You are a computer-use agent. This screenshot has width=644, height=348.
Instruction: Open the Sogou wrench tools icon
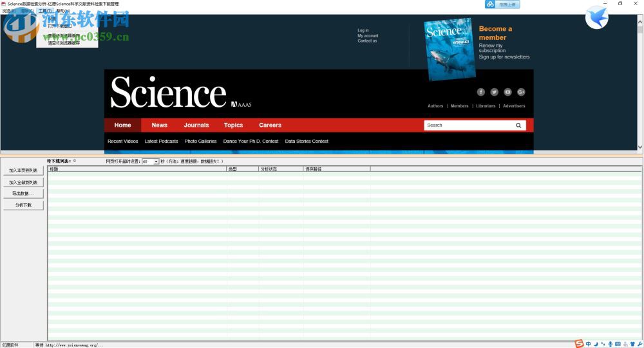(639, 344)
